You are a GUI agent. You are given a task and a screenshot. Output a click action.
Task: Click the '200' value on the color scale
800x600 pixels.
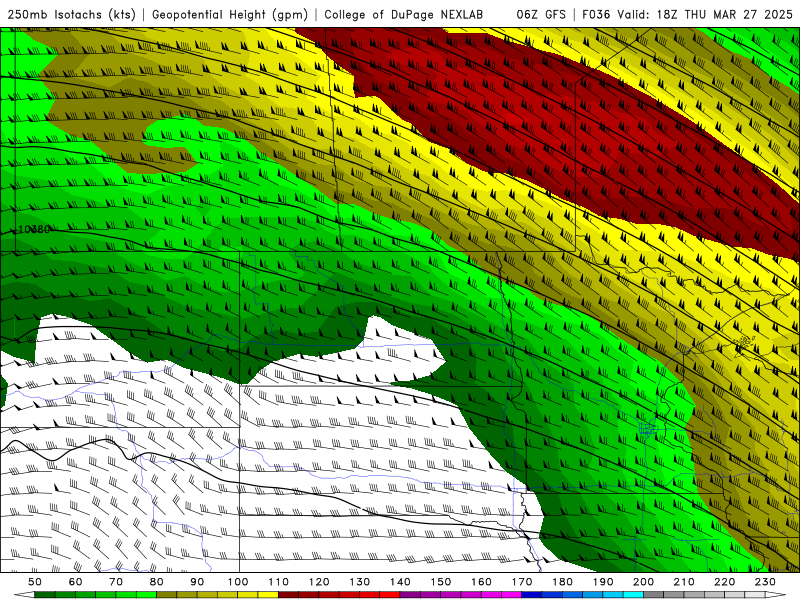click(643, 582)
